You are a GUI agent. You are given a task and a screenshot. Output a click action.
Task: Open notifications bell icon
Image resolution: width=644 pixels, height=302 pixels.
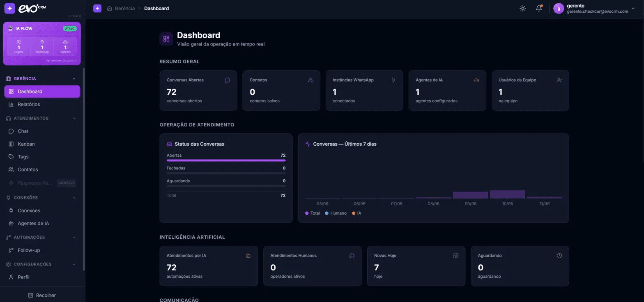tap(539, 8)
